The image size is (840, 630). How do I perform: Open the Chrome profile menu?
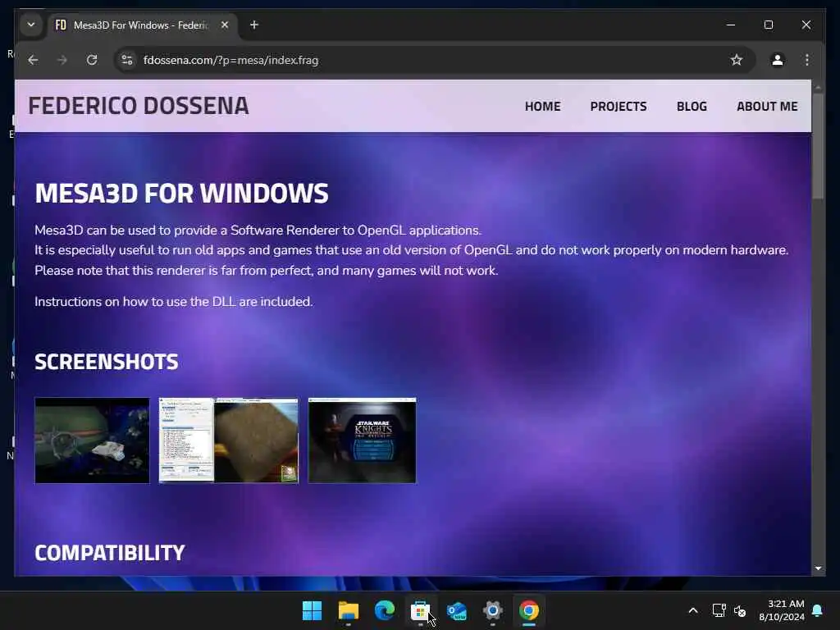tap(778, 60)
